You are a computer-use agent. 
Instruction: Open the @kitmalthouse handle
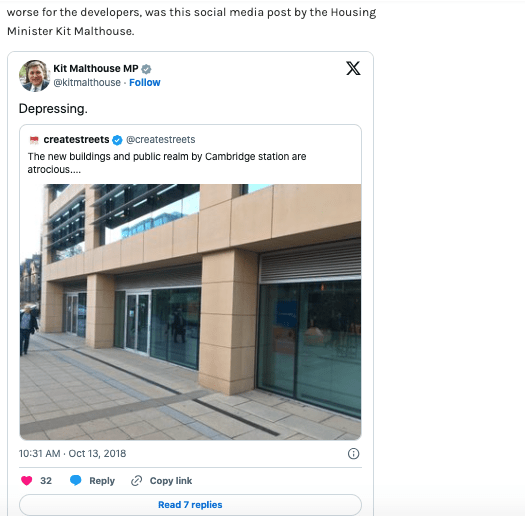87,82
